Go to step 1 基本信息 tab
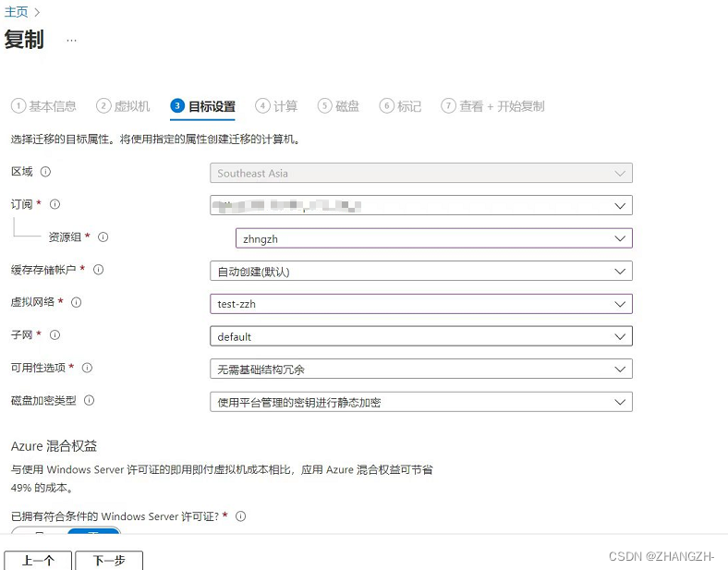728x570 pixels. [43, 106]
